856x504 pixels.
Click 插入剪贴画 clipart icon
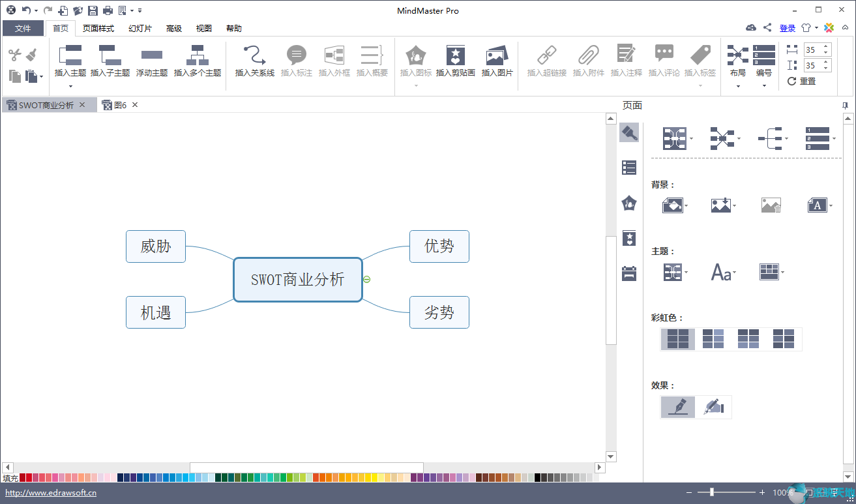(456, 55)
